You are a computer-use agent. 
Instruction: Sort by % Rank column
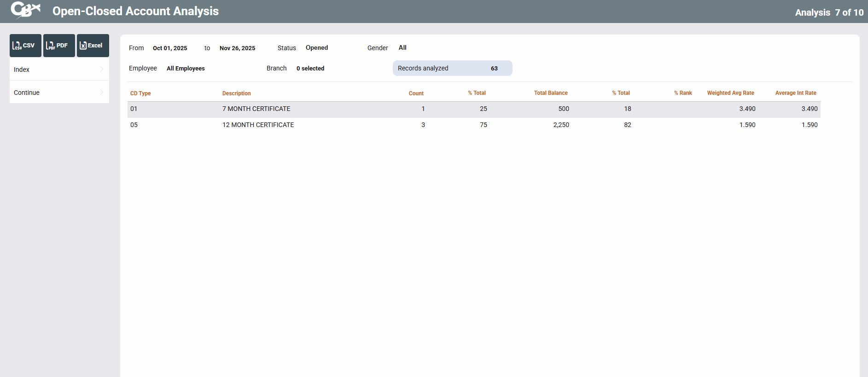[683, 93]
